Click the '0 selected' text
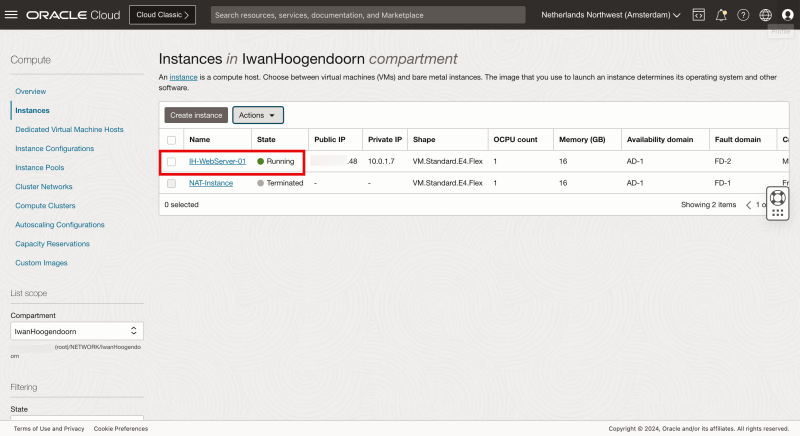 coord(182,204)
